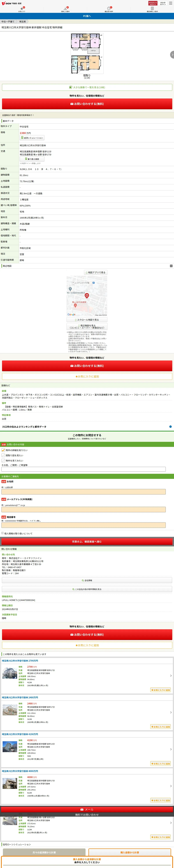Click お問い合わせする(無料) below the map
174x868 pixels.
[87, 366]
